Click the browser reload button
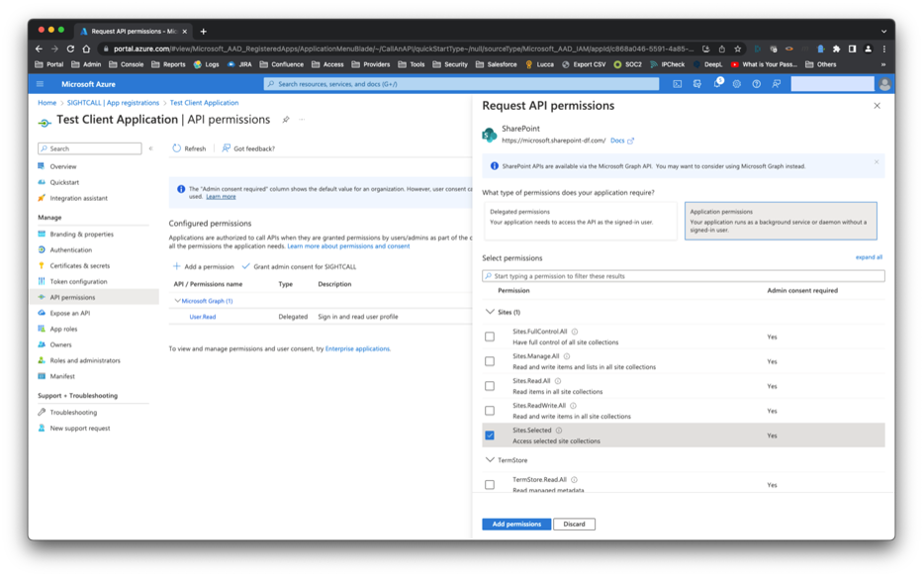The width and height of the screenshot is (924, 578). tap(70, 48)
